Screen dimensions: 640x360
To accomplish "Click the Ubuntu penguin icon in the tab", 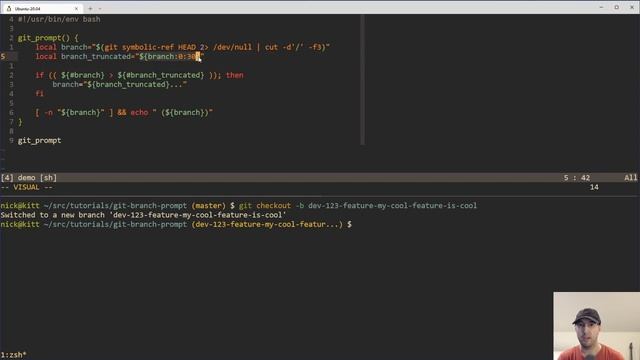I will tap(9, 8).
